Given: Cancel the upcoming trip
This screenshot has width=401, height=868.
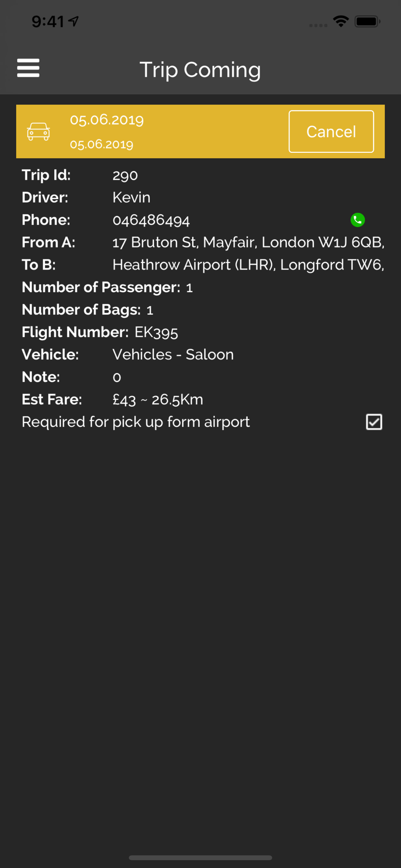Looking at the screenshot, I should click(x=331, y=132).
